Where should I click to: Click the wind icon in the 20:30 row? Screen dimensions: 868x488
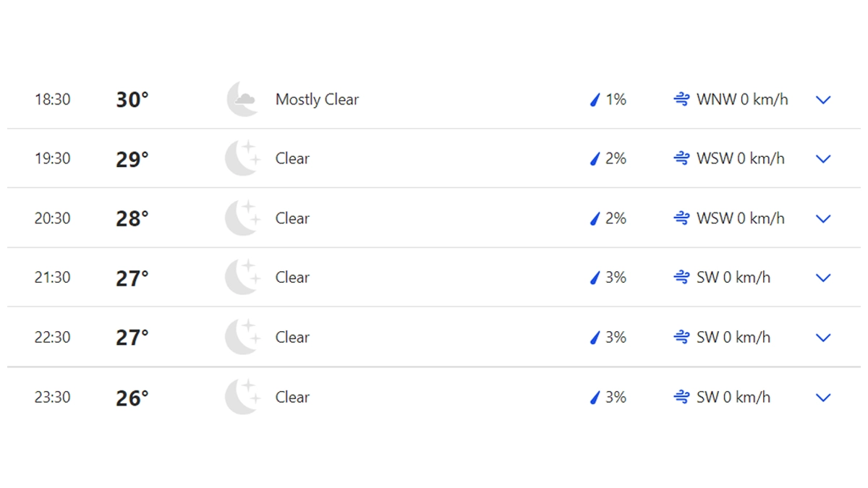pyautogui.click(x=681, y=218)
